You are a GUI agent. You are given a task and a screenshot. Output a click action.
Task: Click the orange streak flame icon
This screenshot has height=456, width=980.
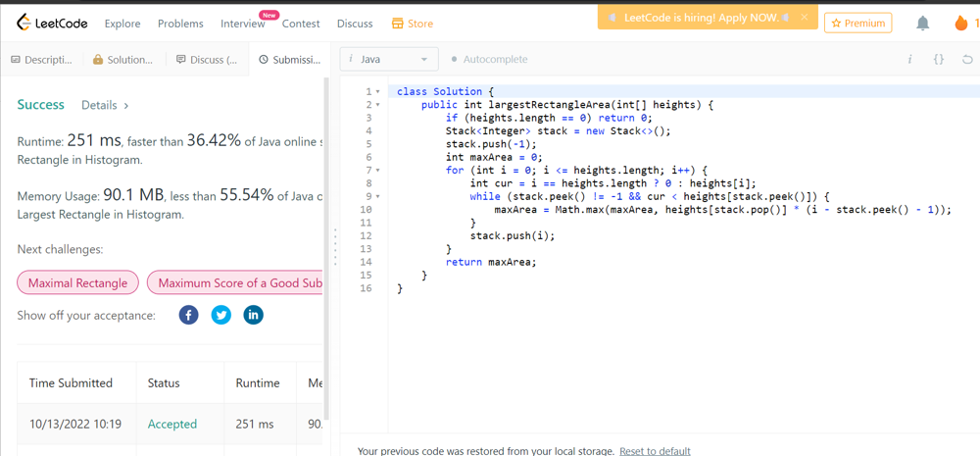(x=960, y=23)
